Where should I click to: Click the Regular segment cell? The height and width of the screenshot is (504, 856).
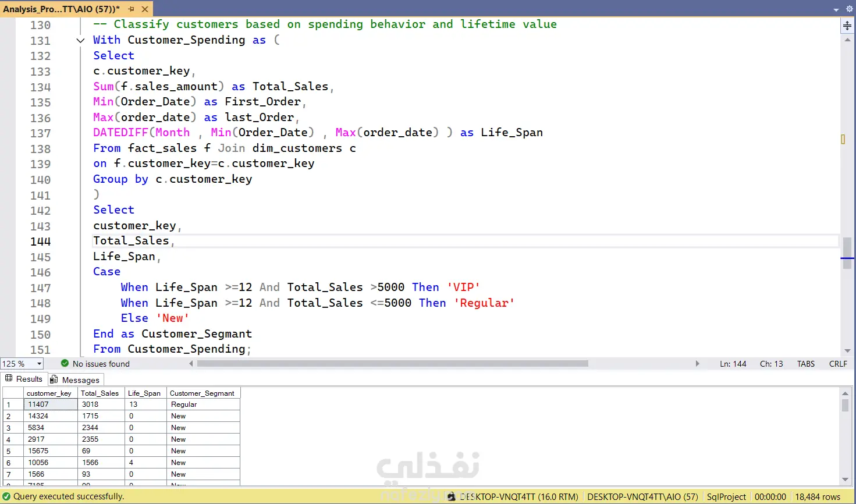(203, 404)
